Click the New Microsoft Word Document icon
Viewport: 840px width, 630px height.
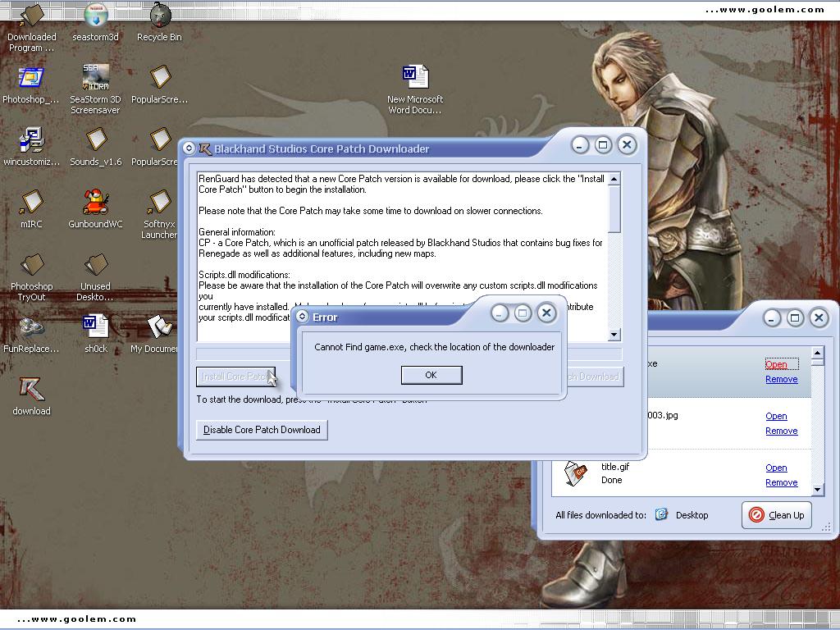coord(415,78)
